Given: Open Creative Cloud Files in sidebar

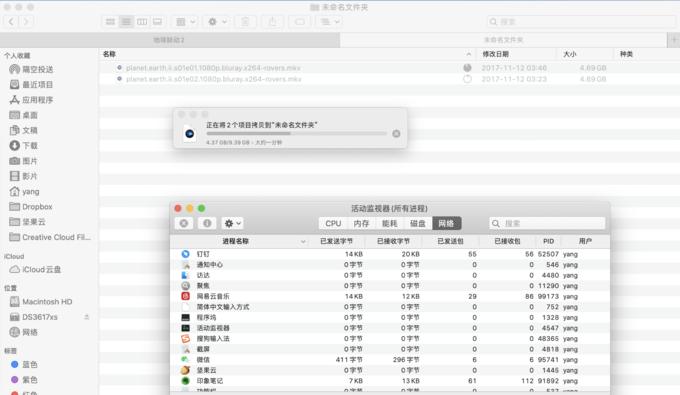Looking at the screenshot, I should coord(50,237).
